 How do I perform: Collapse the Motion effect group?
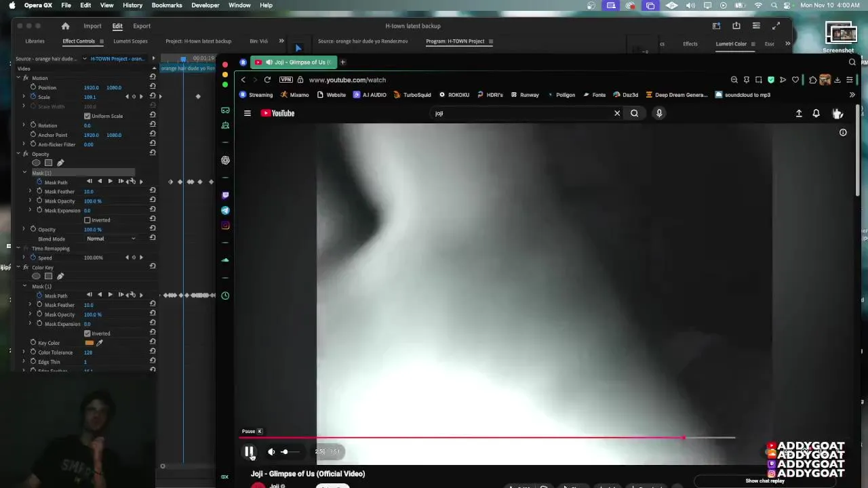coord(18,78)
